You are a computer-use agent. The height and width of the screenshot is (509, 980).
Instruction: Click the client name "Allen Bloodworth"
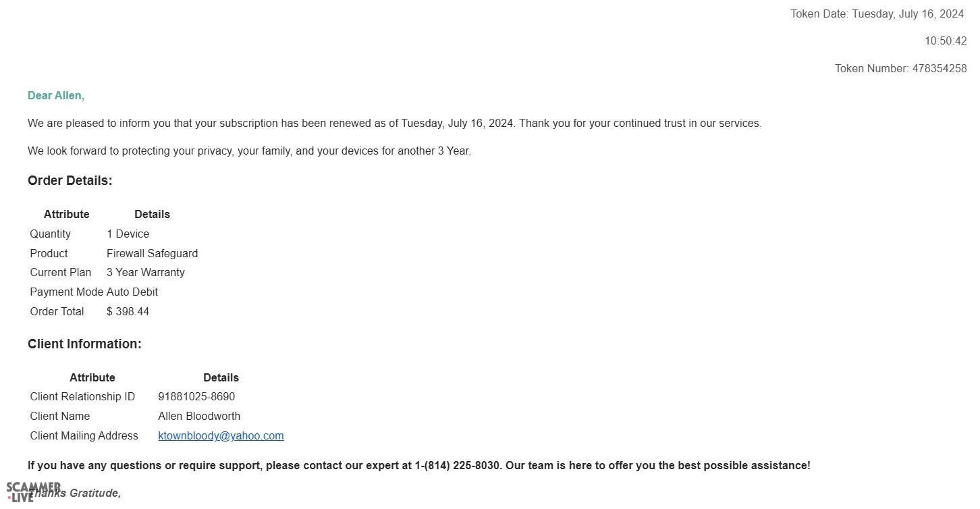point(199,417)
